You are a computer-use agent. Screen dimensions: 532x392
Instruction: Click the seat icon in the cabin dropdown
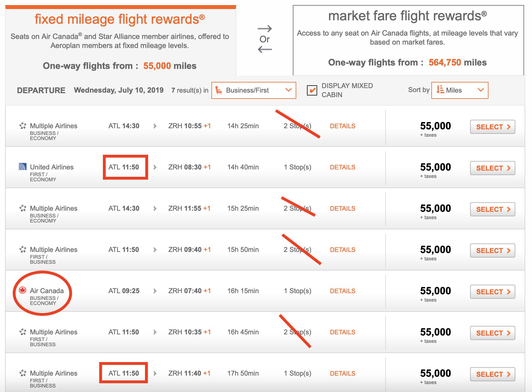(219, 90)
